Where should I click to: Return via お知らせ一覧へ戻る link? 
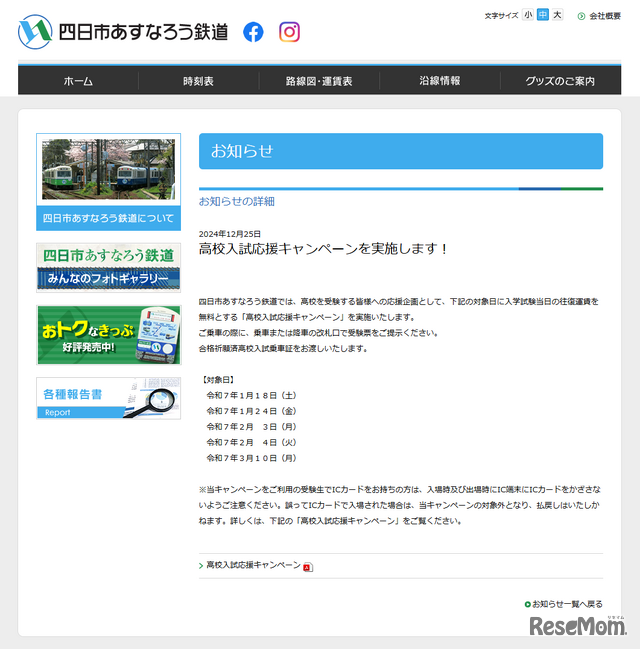[567, 604]
